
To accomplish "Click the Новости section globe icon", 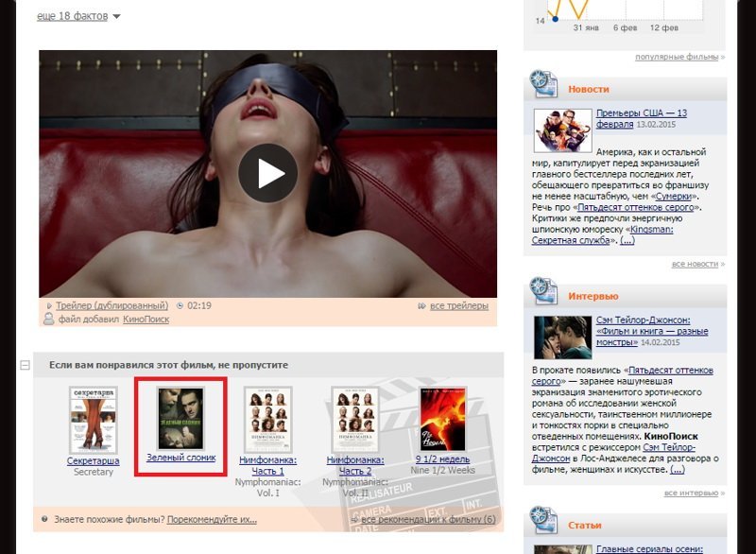I will 544,86.
